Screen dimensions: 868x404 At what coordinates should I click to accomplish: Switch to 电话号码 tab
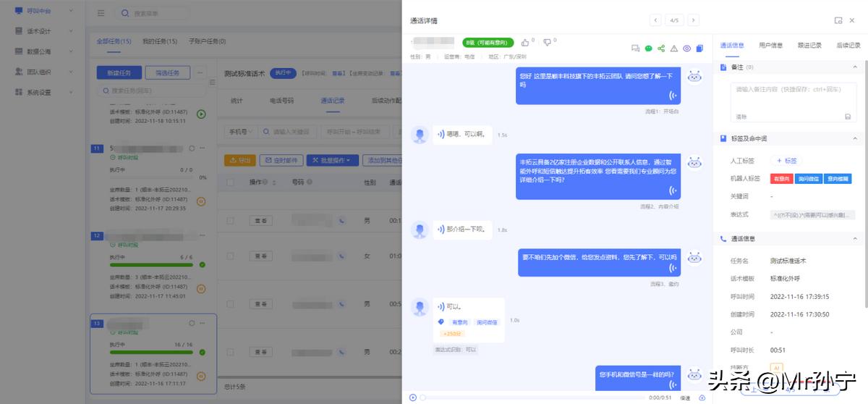pos(281,101)
